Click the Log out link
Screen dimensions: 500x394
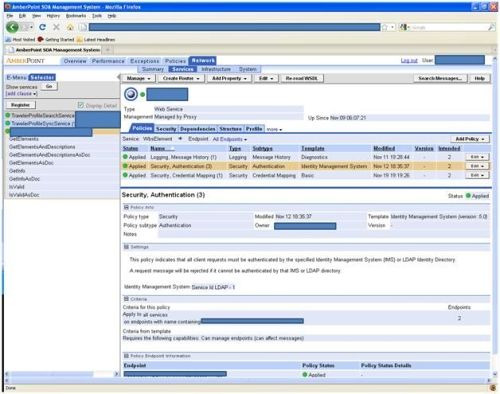click(x=409, y=61)
